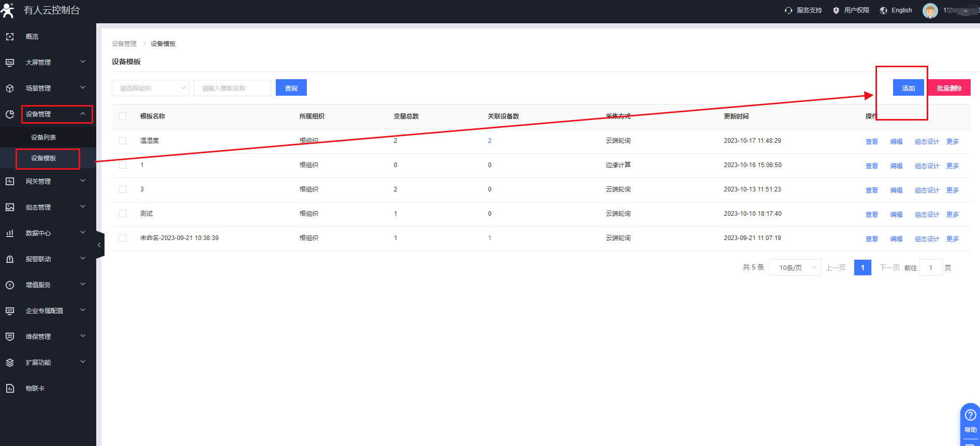
Task: Collapse the sidebar with the arrow handle
Action: tap(99, 245)
